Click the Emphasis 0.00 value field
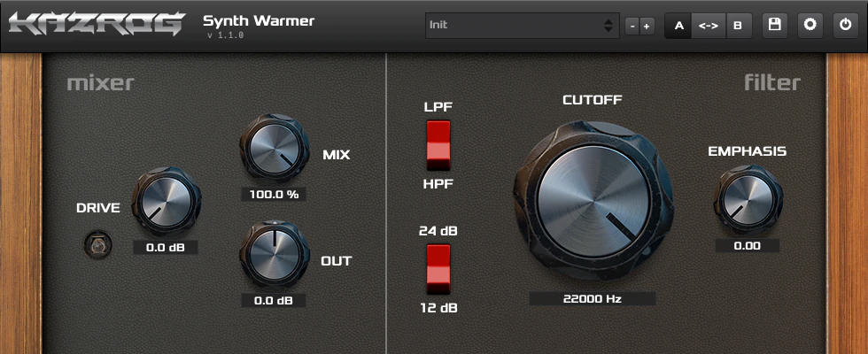868x354 pixels. pos(748,246)
